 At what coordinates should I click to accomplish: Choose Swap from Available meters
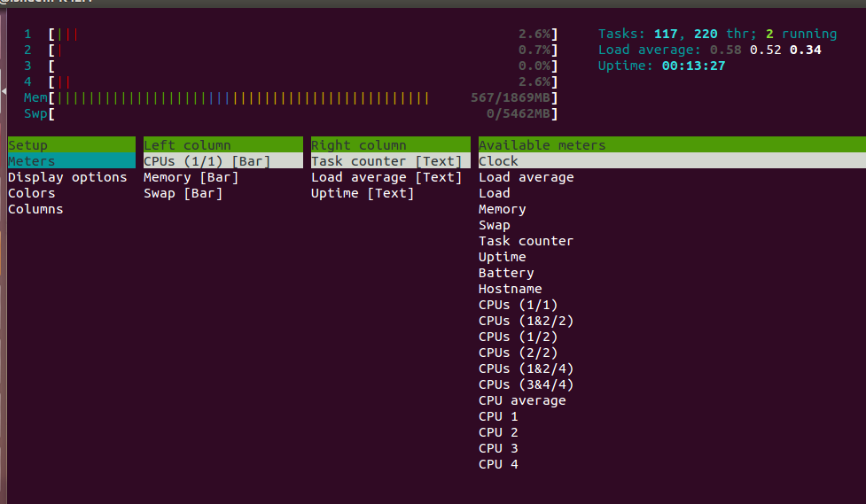(495, 225)
